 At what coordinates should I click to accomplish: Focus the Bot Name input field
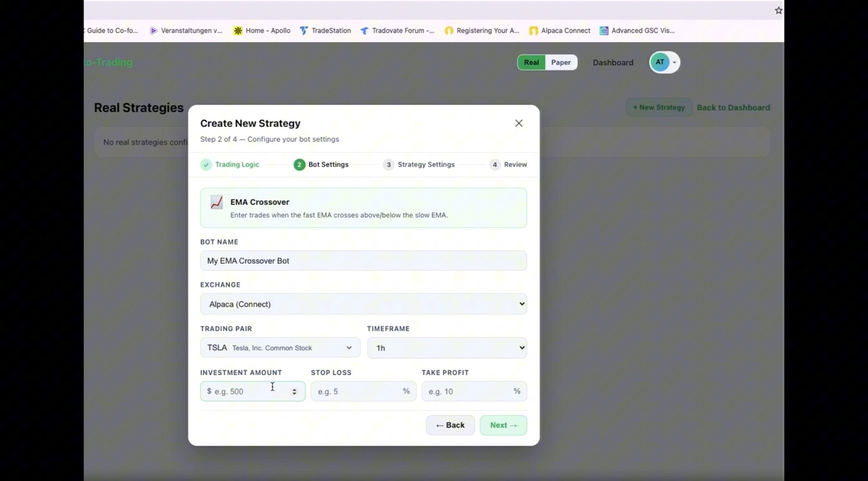[x=363, y=261]
